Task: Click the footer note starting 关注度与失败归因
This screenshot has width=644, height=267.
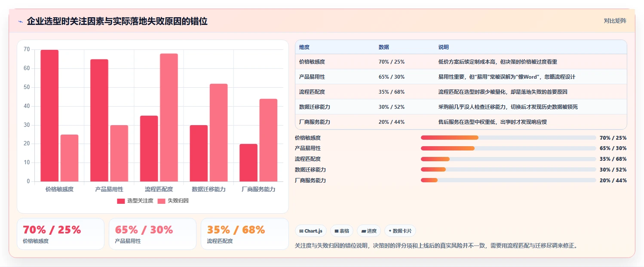Action: 436,246
